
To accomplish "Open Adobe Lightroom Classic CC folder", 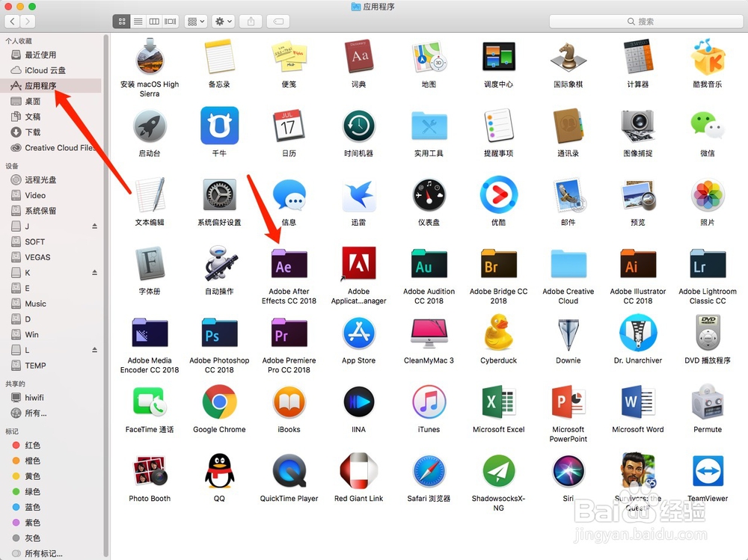I will point(708,264).
